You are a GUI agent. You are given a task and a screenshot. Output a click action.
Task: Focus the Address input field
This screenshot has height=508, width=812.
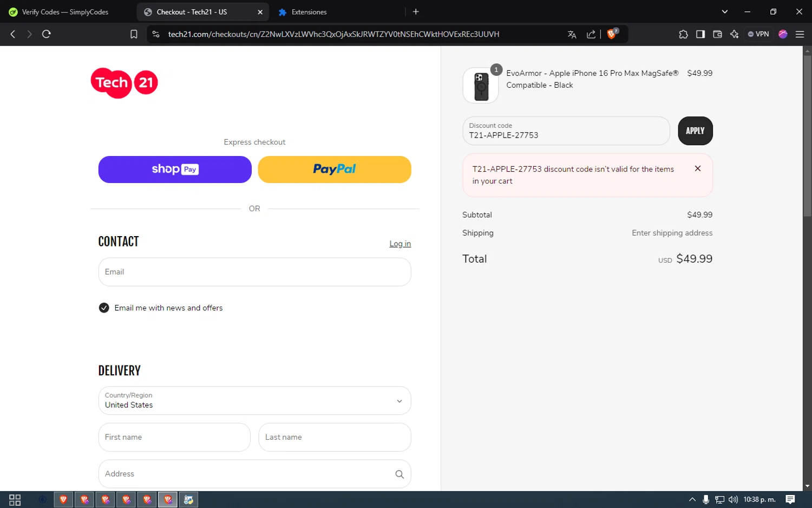point(254,474)
